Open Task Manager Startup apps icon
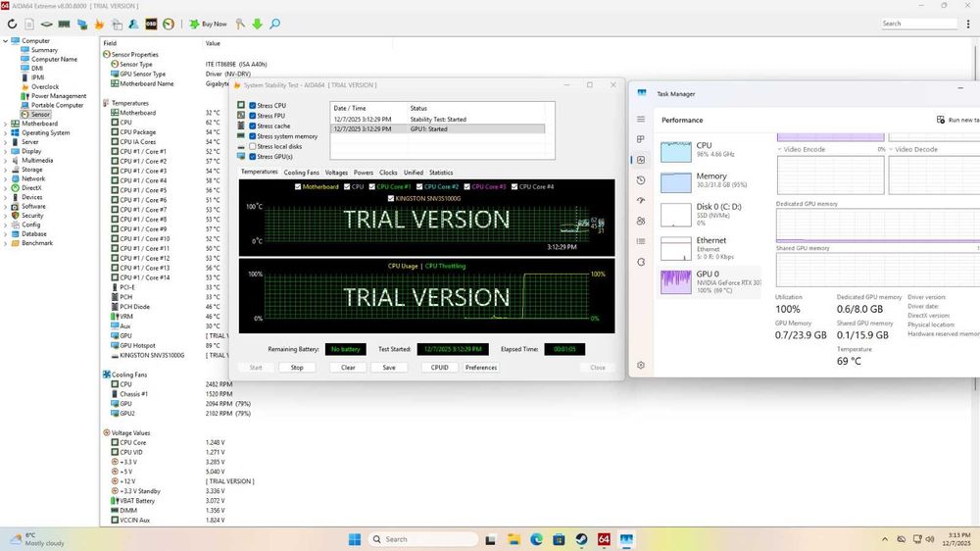The image size is (980, 551). pyautogui.click(x=641, y=200)
